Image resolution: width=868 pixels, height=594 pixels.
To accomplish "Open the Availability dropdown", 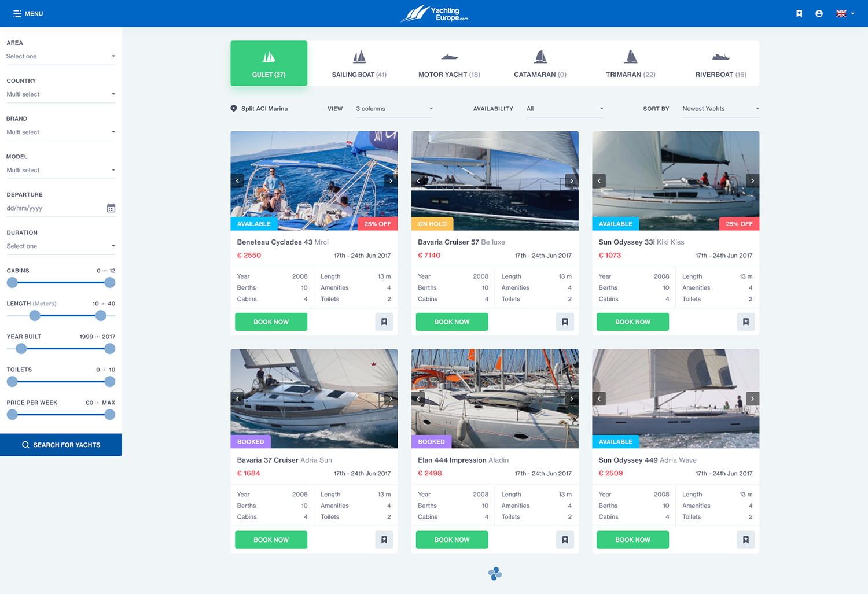I will (565, 109).
